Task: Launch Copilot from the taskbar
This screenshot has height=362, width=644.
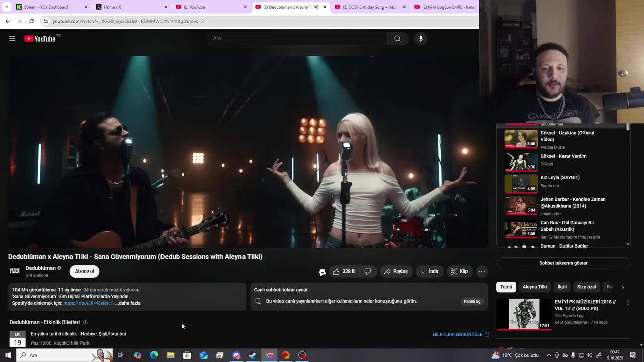Action: pos(137,355)
